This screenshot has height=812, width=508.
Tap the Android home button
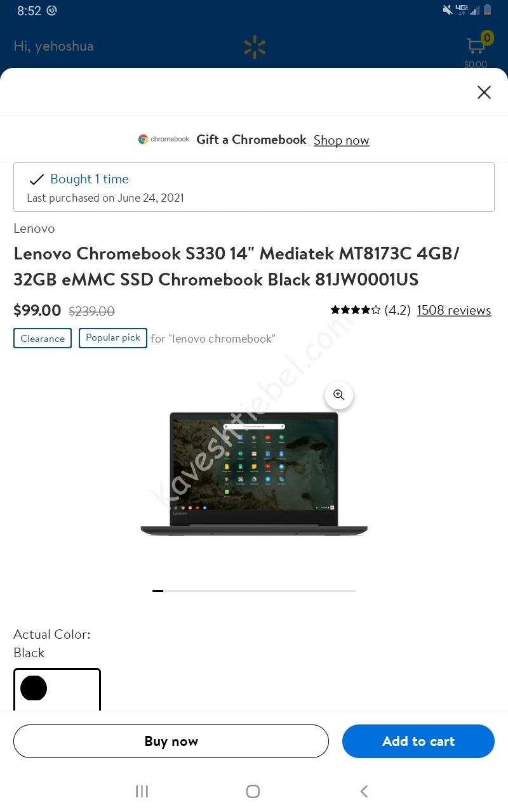click(x=253, y=791)
